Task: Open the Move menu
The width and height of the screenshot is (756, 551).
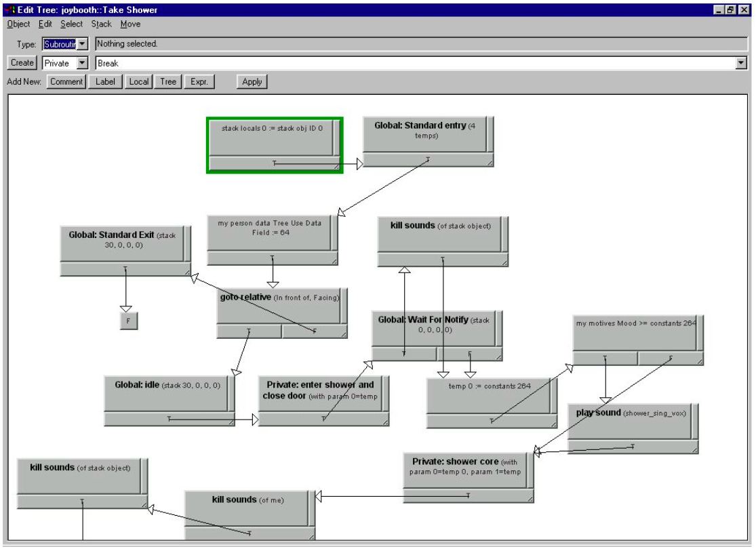Action: tap(130, 24)
